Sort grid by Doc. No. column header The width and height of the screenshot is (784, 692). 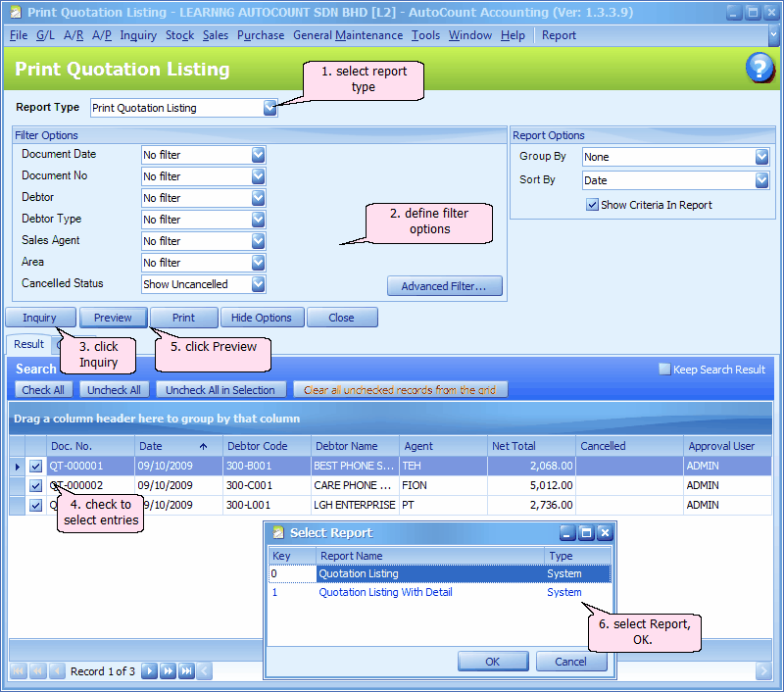(x=90, y=446)
